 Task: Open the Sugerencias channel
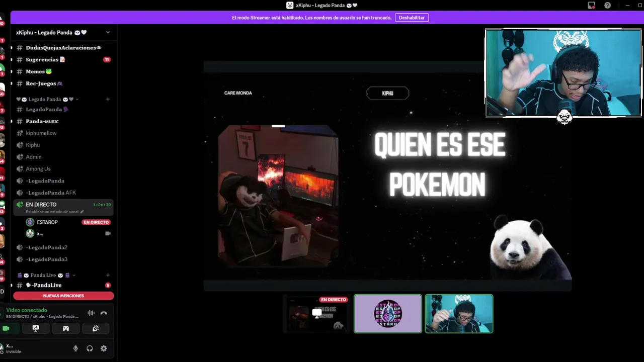[63, 59]
